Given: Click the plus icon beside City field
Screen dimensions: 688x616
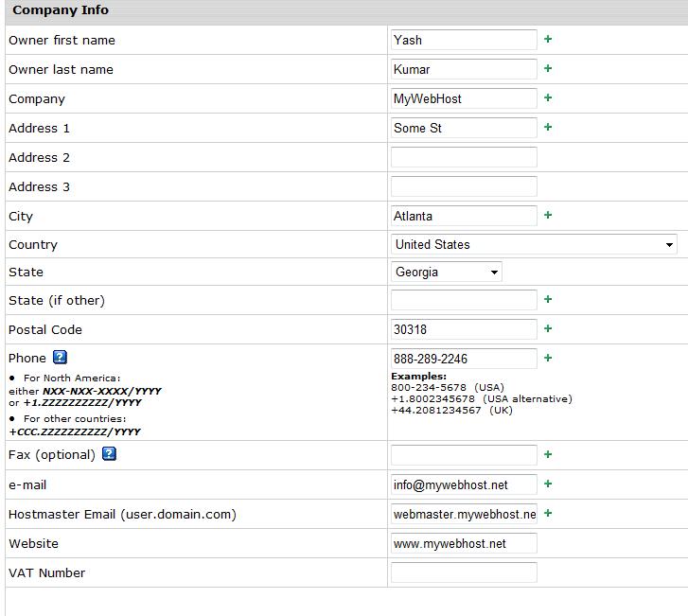Looking at the screenshot, I should 548,215.
